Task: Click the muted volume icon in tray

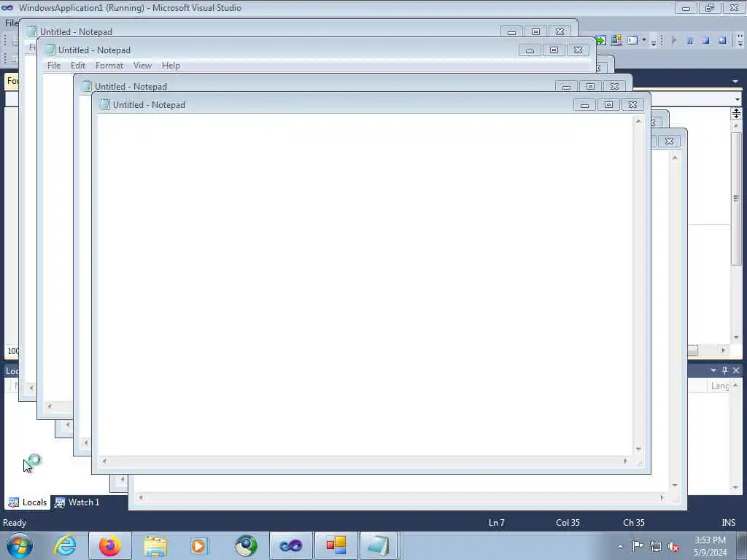Action: pyautogui.click(x=673, y=546)
